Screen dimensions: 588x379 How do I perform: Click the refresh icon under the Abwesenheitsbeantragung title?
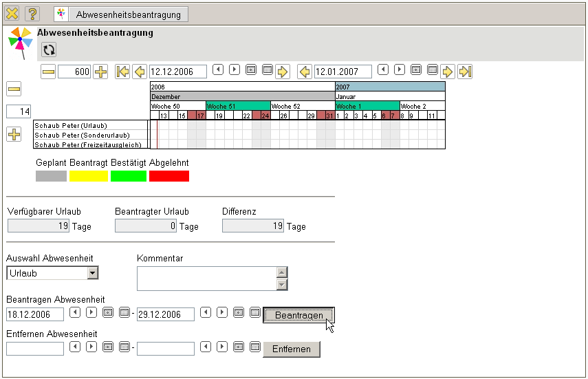[x=49, y=50]
